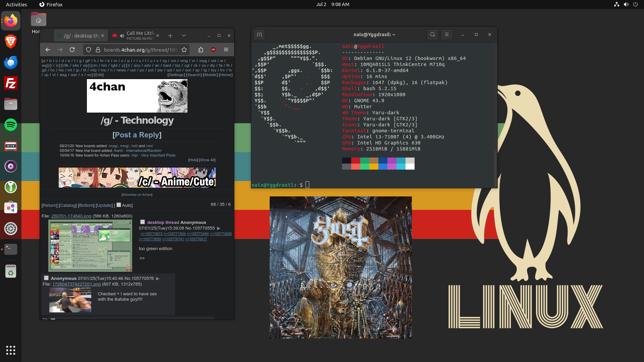
Task: Mute the Call Me Little tab audio
Action: [122, 36]
